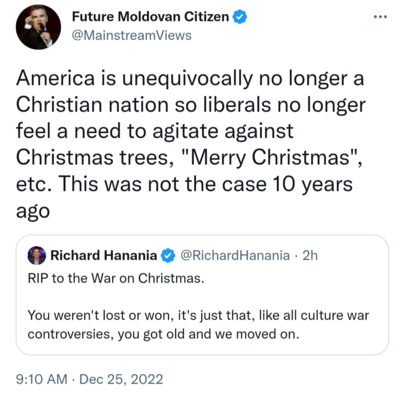
Task: Click "culture war" phrase in quoted tweet
Action: point(335,315)
